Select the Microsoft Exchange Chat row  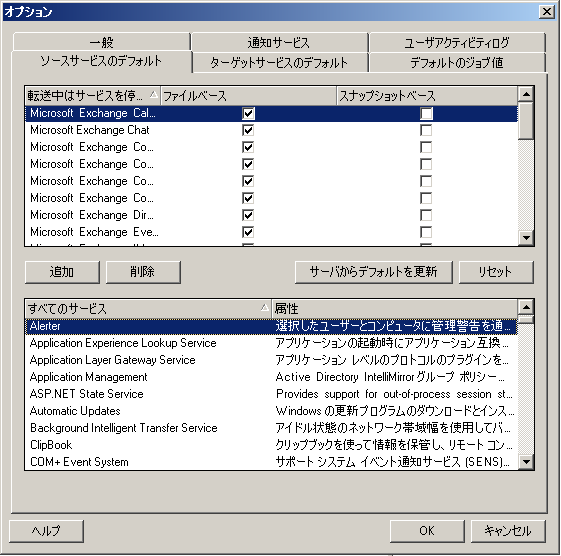(x=272, y=130)
